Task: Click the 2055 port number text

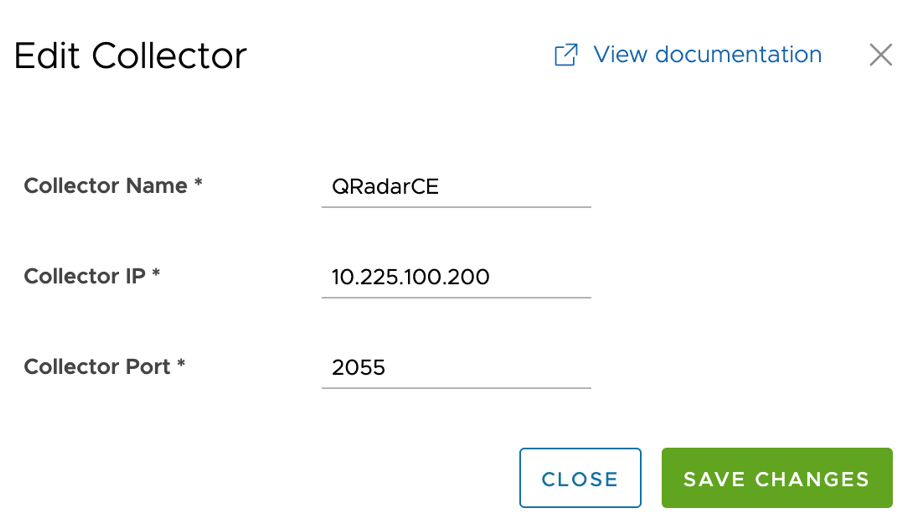Action: (358, 368)
